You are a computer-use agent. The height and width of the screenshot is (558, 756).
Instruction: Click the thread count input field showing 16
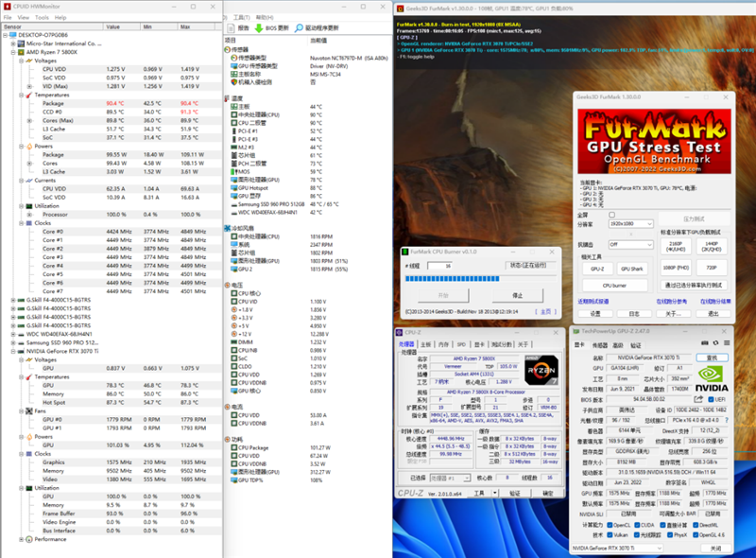(439, 266)
